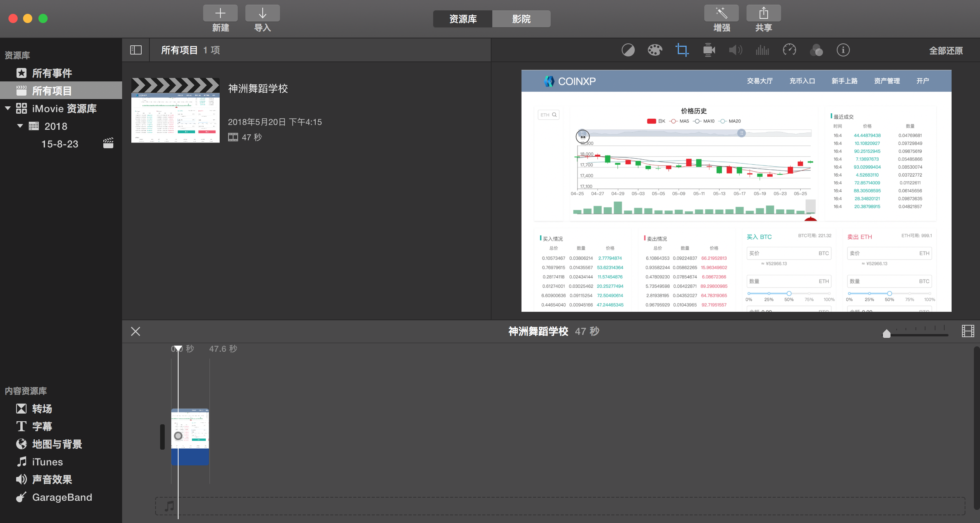Collapse the 2018 folder in library
This screenshot has width=980, height=523.
point(20,126)
